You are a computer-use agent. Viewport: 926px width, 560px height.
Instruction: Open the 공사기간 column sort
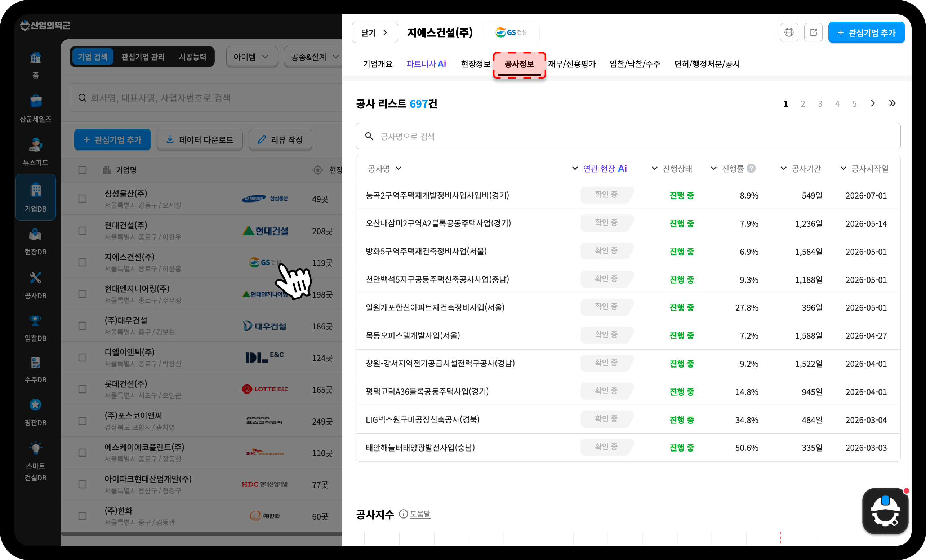point(784,168)
